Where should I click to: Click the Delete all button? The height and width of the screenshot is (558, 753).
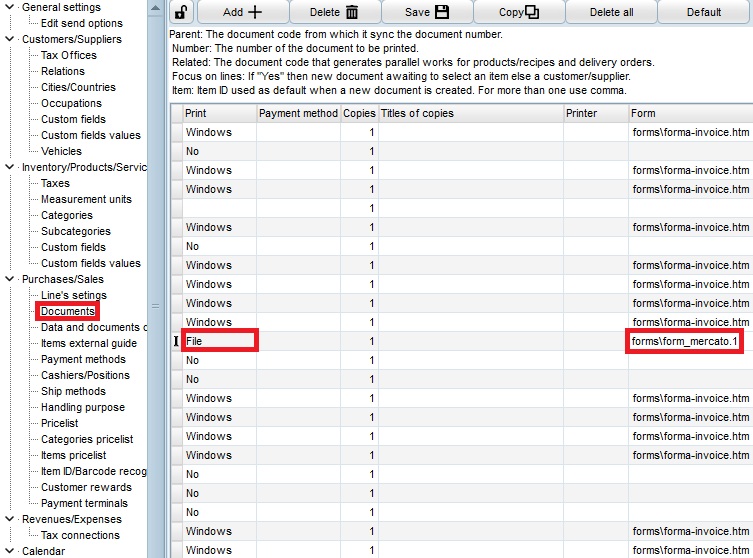(610, 13)
